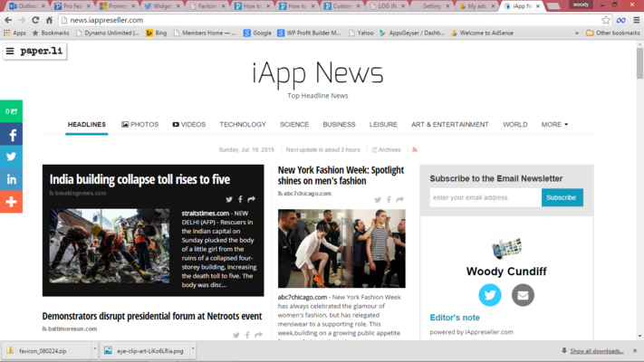Switch to the PHOTOS section
644x362 pixels.
140,124
